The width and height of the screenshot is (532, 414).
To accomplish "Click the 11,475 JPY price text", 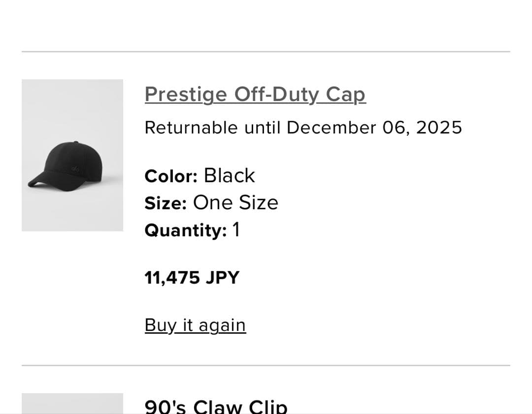I will [x=192, y=277].
